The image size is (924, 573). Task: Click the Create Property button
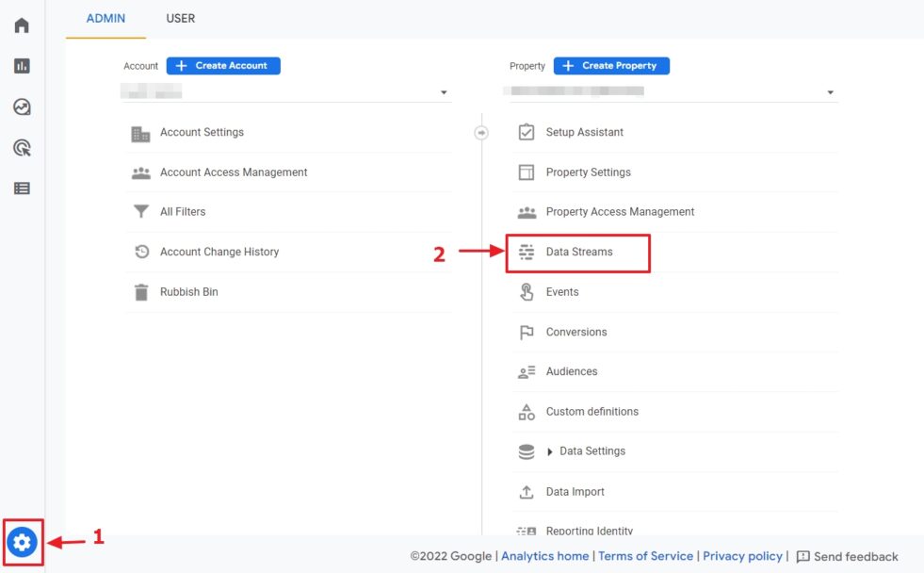[611, 65]
